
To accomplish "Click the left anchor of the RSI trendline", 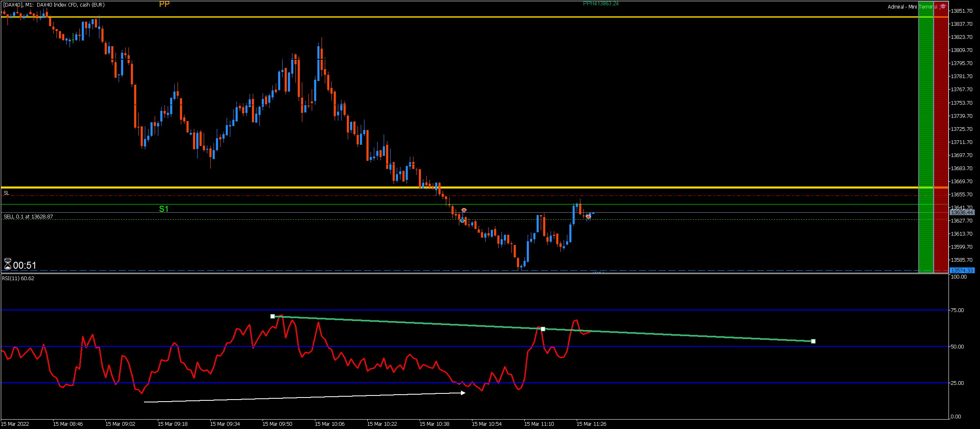I will point(273,316).
